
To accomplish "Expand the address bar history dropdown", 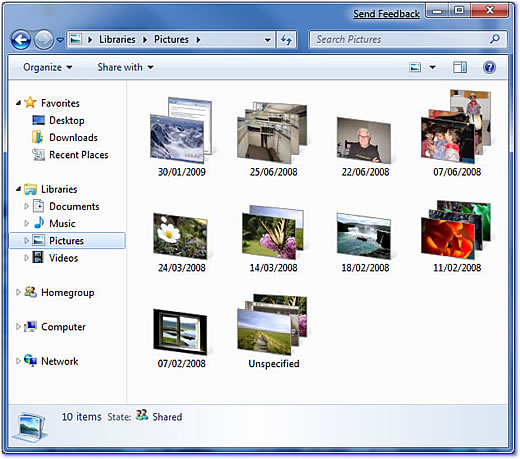I will coord(267,40).
